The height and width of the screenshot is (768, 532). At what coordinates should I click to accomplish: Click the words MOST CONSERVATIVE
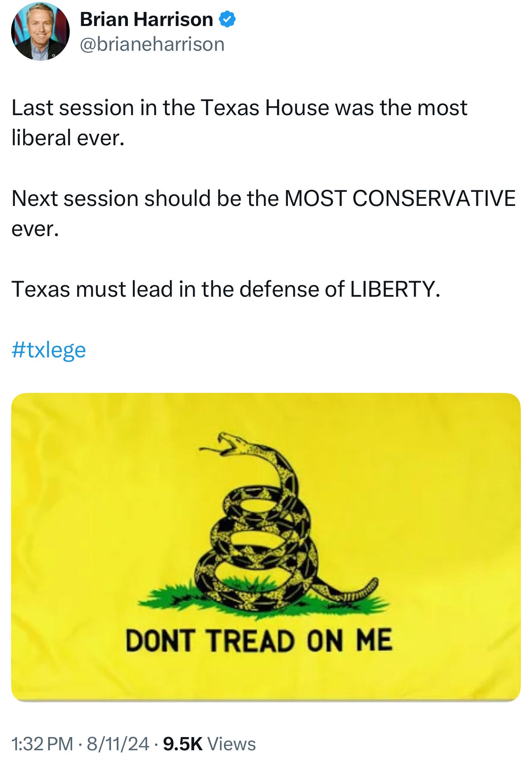(400, 198)
